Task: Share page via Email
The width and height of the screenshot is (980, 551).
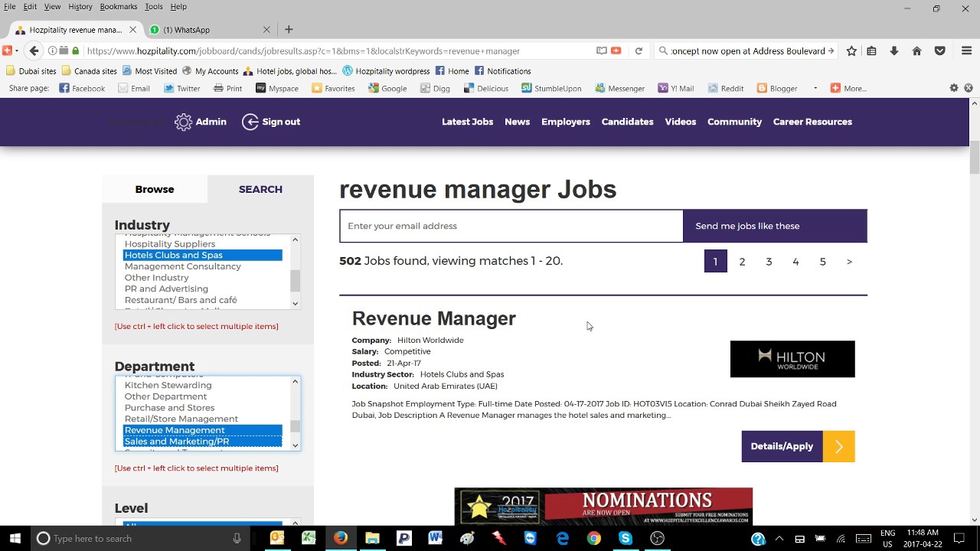Action: pyautogui.click(x=133, y=89)
